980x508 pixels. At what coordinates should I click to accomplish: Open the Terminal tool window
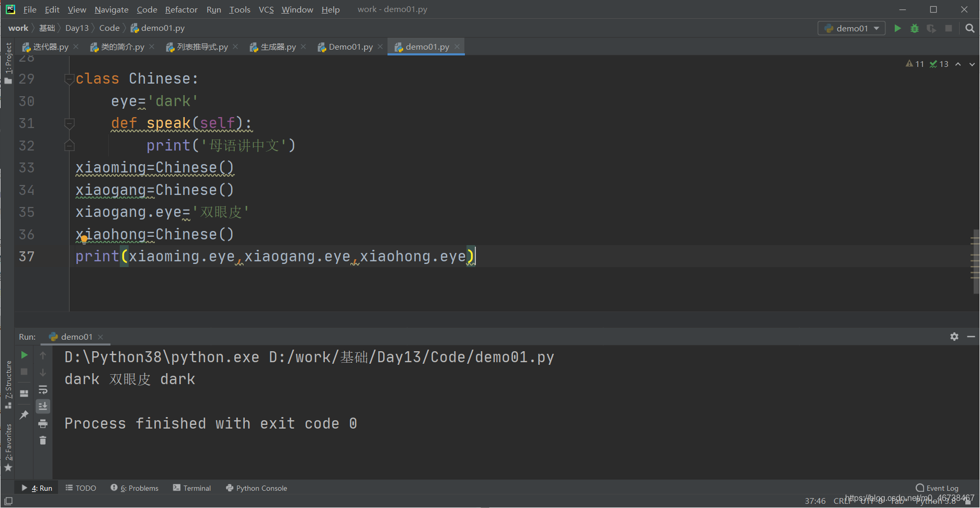(192, 488)
